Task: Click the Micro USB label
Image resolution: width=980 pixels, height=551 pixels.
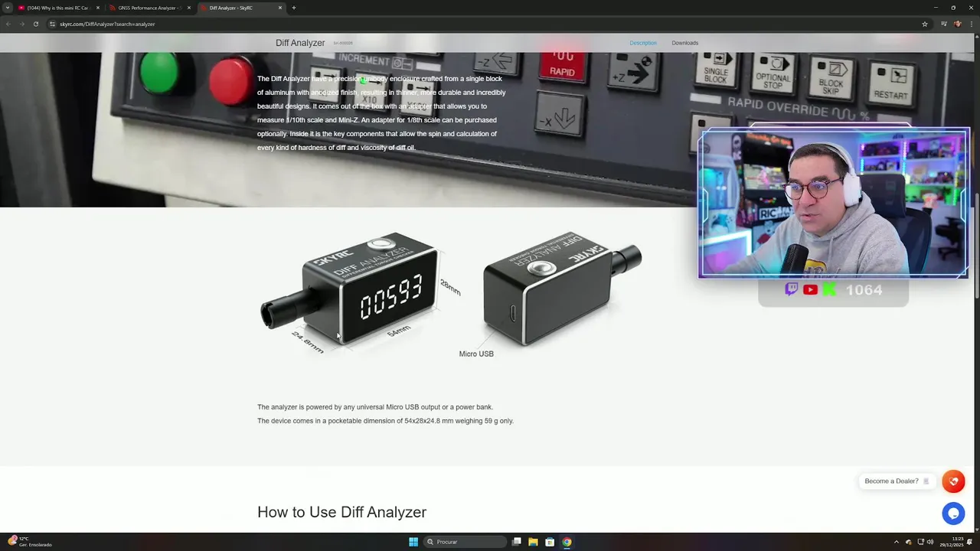Action: pos(476,354)
